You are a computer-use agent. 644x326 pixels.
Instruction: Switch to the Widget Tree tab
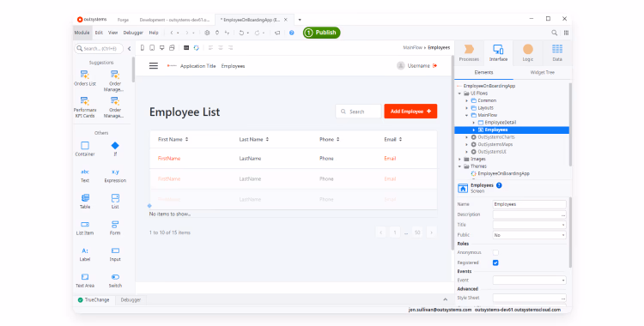[542, 72]
